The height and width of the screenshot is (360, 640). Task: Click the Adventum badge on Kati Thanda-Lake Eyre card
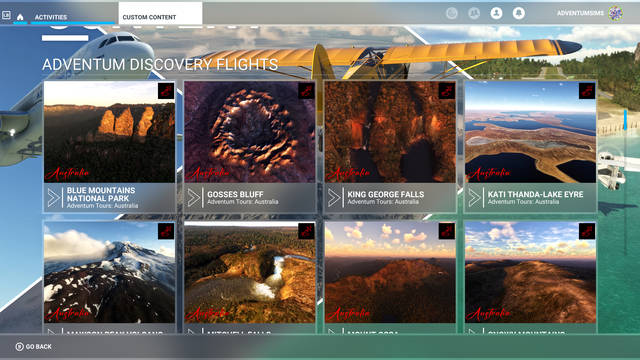(587, 91)
